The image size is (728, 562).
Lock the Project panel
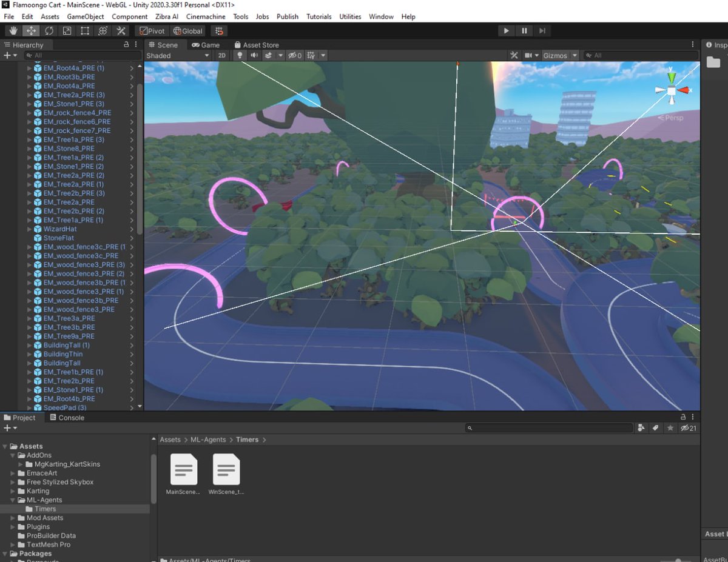(684, 418)
